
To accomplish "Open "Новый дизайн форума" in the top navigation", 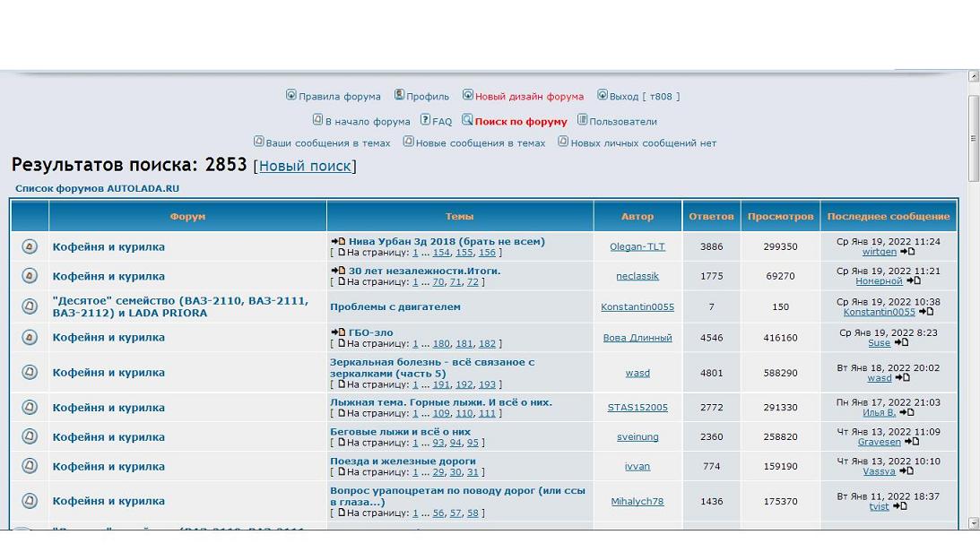I will 529,97.
